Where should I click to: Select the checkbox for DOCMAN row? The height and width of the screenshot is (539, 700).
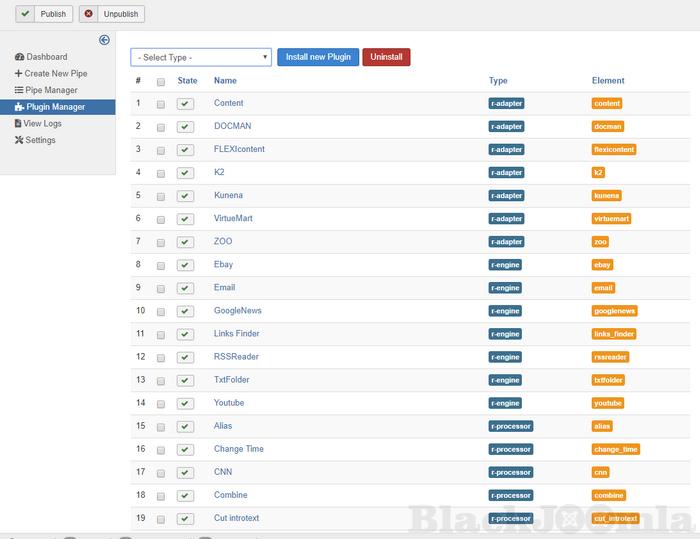click(x=161, y=127)
